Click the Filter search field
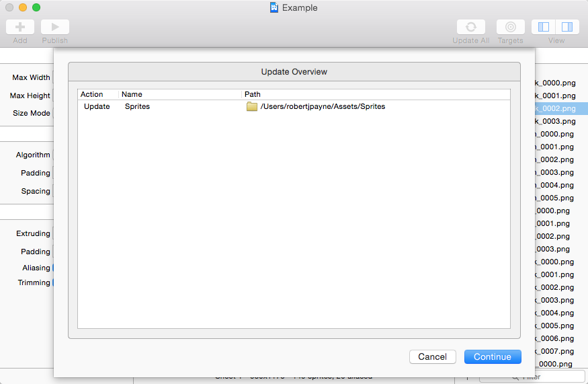The image size is (588, 384). pyautogui.click(x=538, y=377)
